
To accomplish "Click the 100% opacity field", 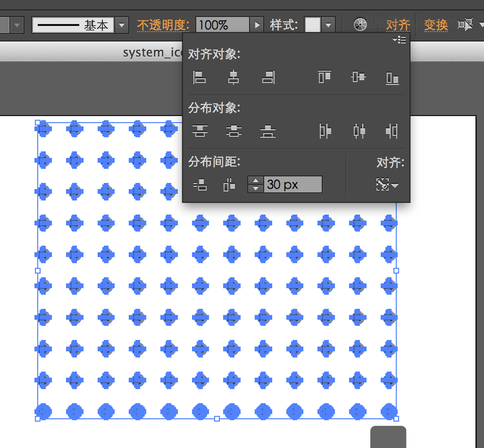I will click(x=222, y=25).
